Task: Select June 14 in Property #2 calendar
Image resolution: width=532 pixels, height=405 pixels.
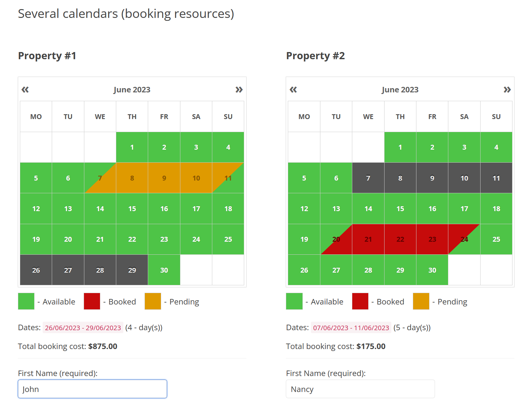Action: [x=368, y=209]
